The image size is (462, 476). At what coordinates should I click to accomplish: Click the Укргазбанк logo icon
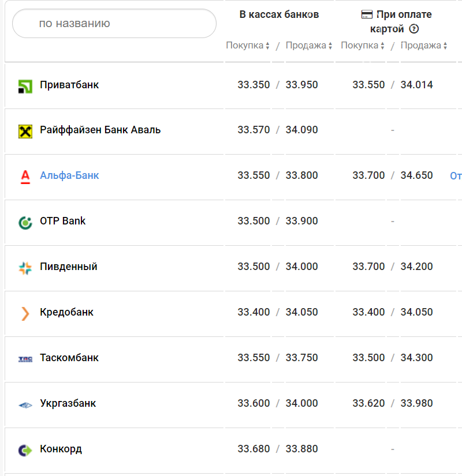coord(25,405)
